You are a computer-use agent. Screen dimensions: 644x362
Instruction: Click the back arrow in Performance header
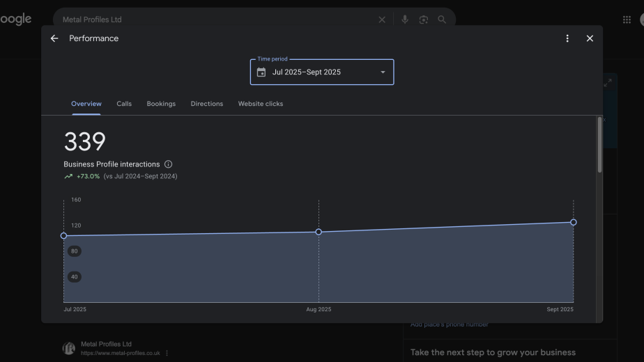point(54,38)
